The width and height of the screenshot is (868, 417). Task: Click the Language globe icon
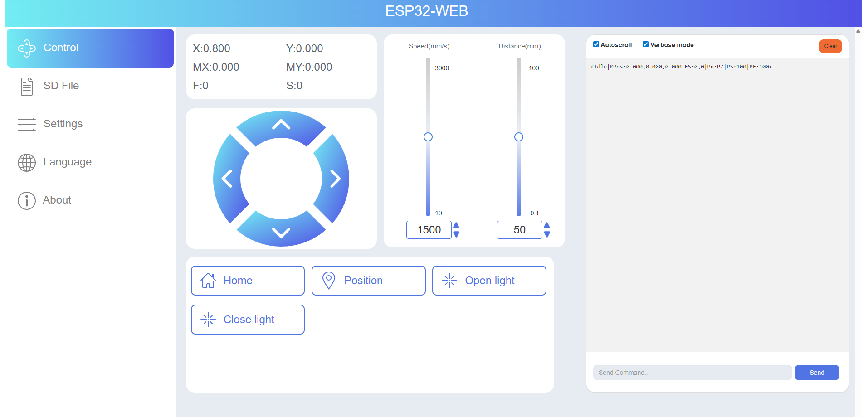coord(27,163)
